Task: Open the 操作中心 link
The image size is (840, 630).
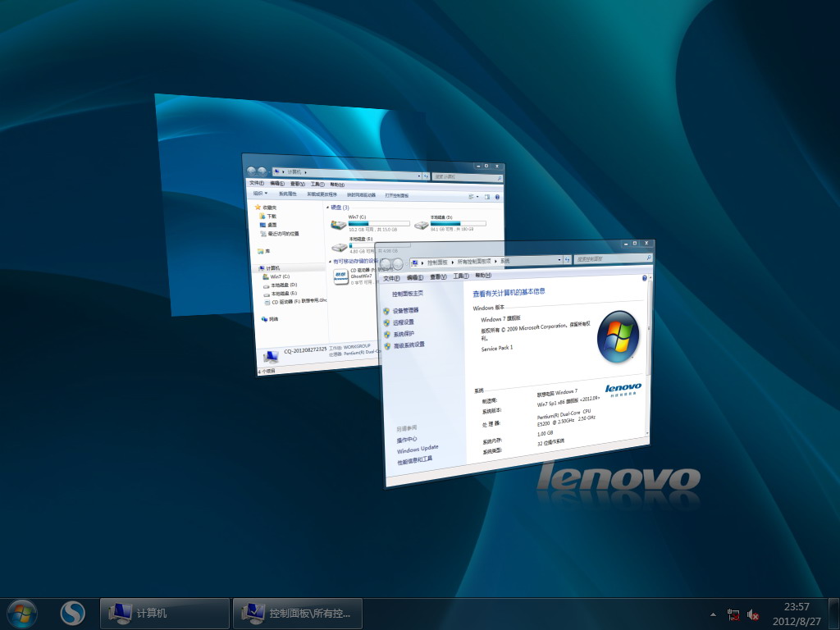Action: tap(407, 440)
